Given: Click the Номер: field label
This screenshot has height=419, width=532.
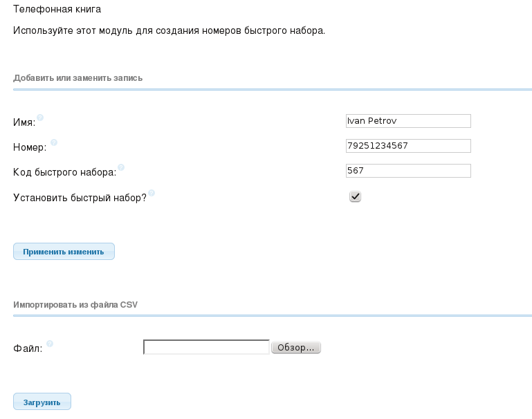Looking at the screenshot, I should [30, 147].
